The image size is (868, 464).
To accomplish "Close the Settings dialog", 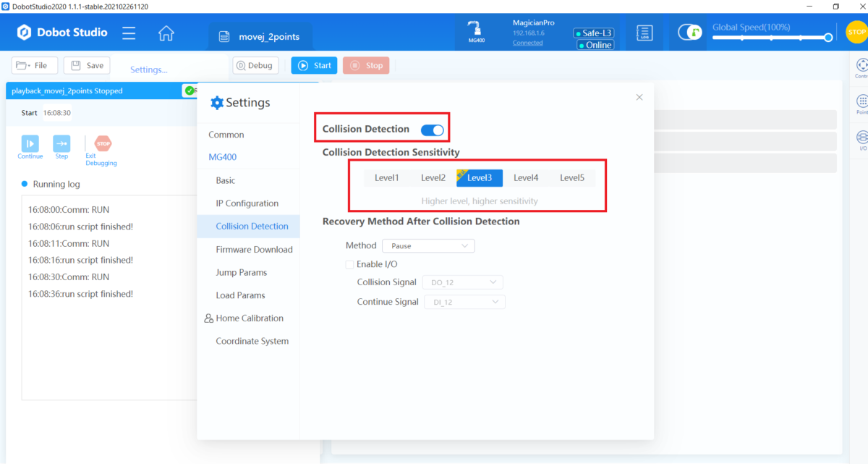I will (639, 97).
